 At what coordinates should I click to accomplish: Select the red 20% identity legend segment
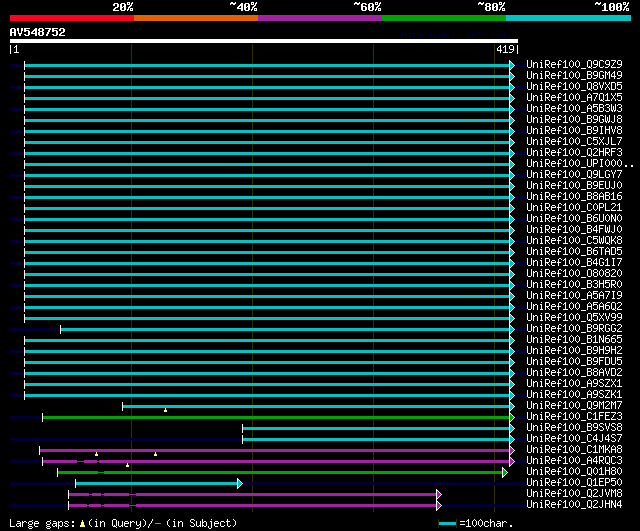pyautogui.click(x=71, y=17)
